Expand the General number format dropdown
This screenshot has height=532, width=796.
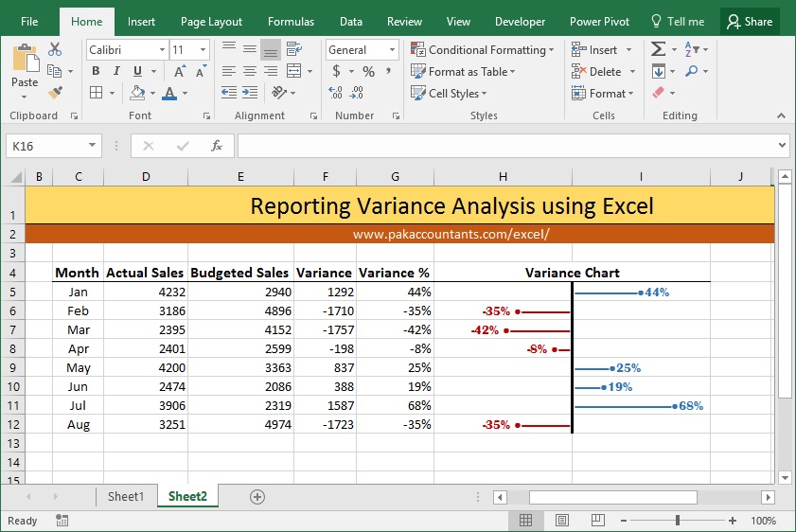point(392,50)
